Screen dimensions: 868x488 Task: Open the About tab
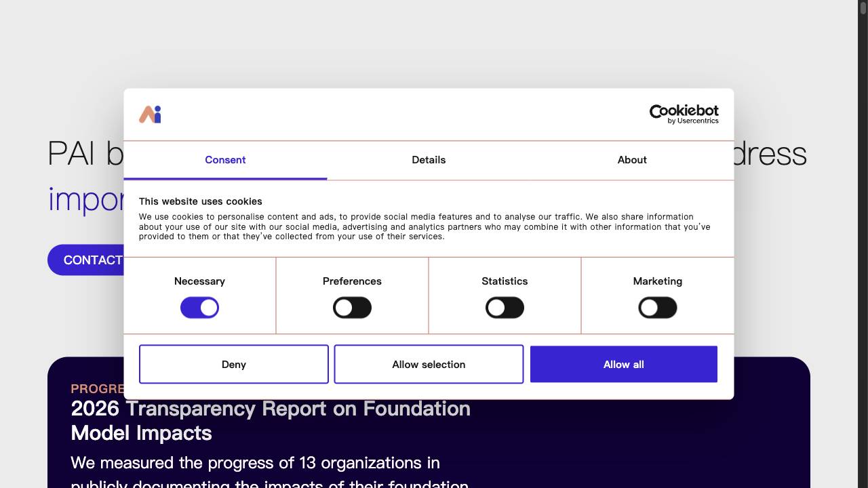tap(632, 160)
